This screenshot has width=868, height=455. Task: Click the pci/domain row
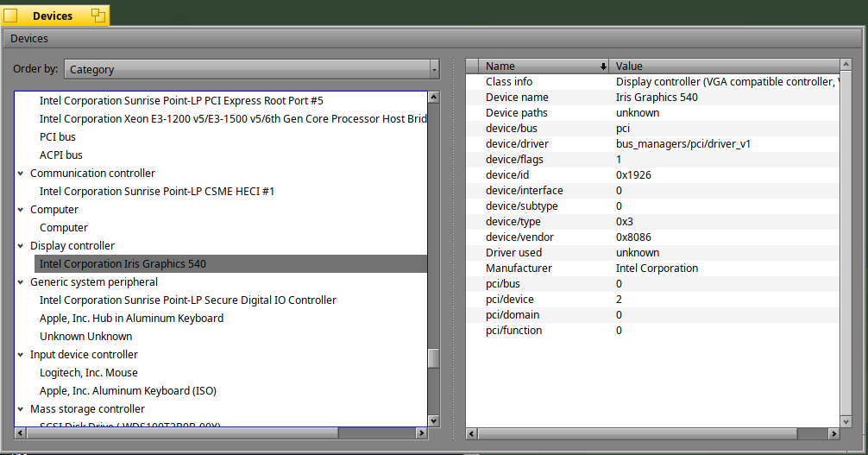[652, 314]
